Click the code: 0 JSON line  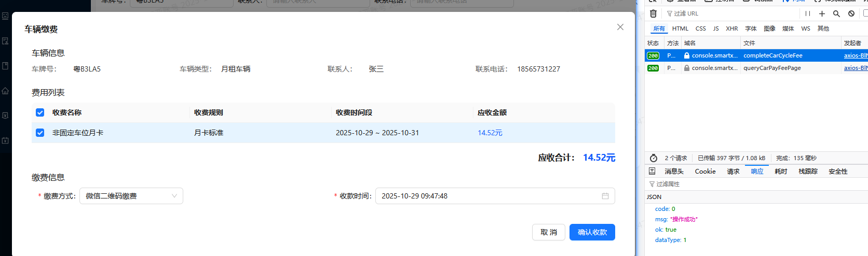pyautogui.click(x=665, y=209)
